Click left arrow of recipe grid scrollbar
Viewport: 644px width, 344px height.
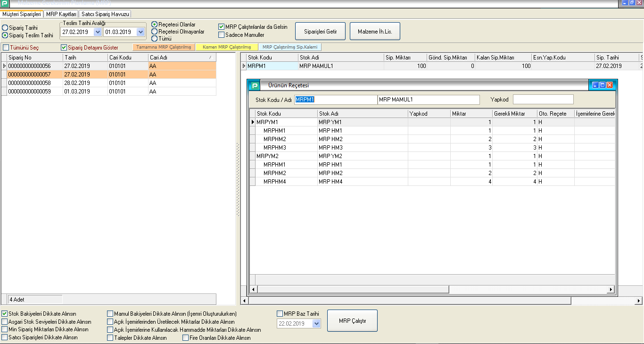pyautogui.click(x=253, y=289)
